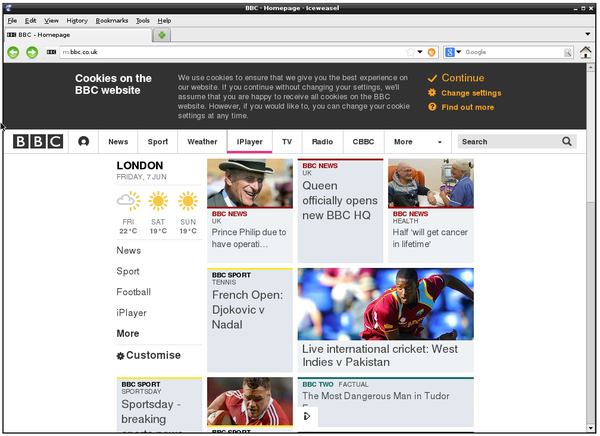The image size is (600, 436).
Task: Open the Prince Philip operation story headline
Action: pyautogui.click(x=249, y=238)
